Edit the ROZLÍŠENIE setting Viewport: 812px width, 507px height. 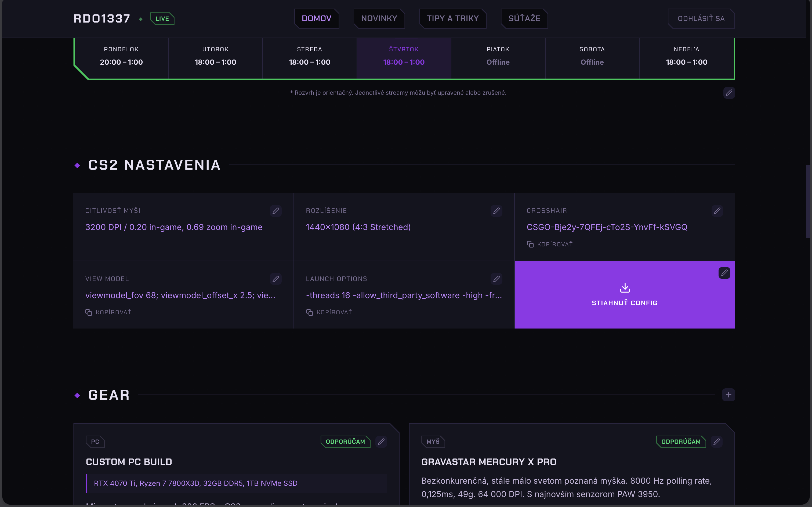pyautogui.click(x=496, y=211)
